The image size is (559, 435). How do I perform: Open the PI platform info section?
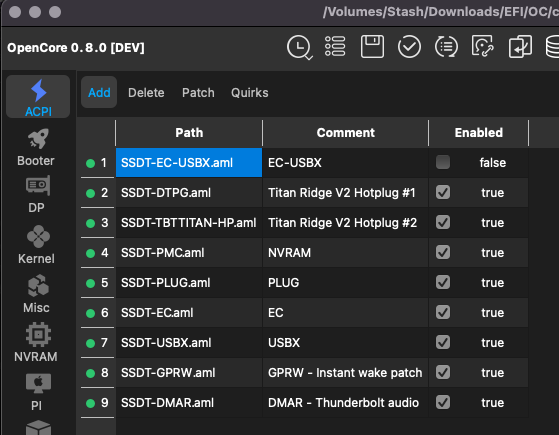click(37, 392)
